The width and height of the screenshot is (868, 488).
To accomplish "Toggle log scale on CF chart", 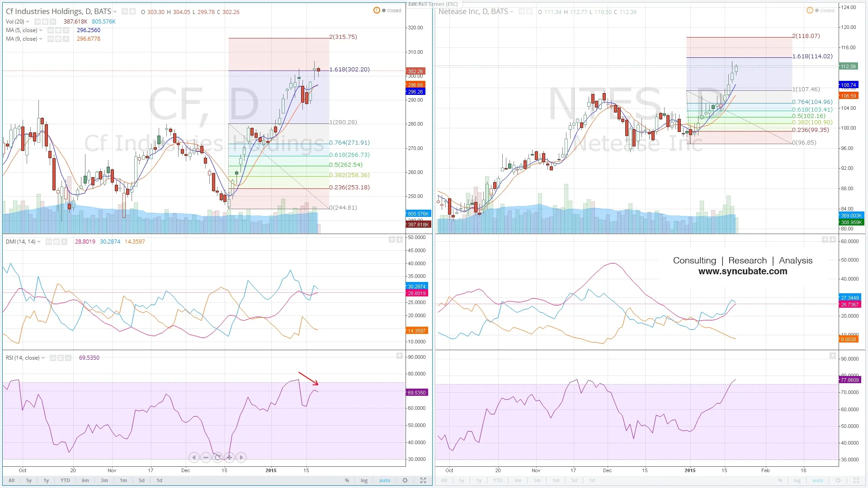I will click(364, 480).
